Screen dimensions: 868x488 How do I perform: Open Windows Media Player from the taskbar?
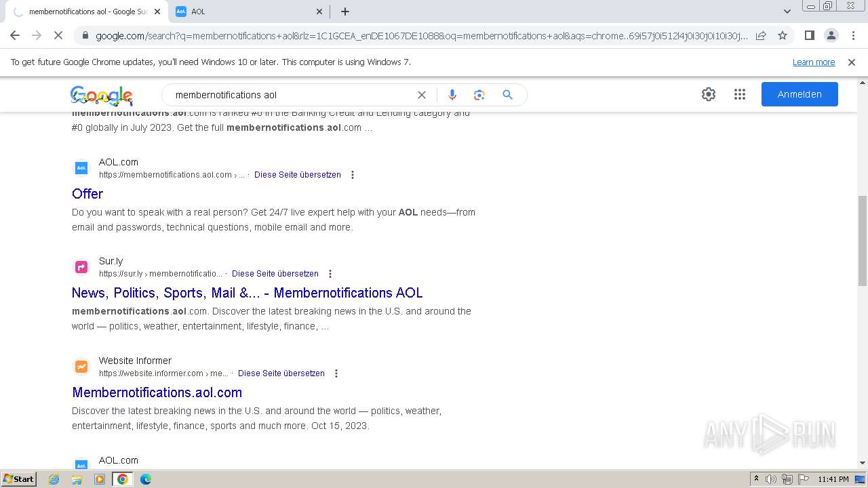(x=100, y=479)
